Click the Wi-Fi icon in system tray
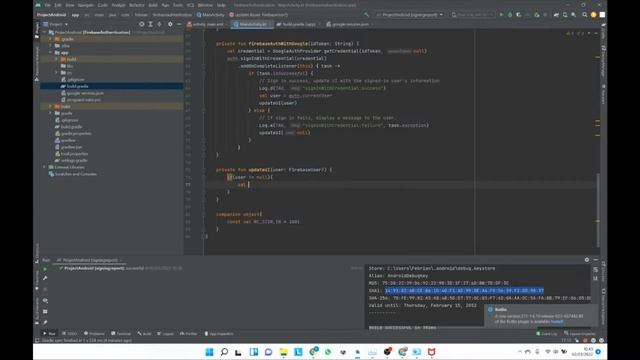Viewport: 640px width, 360px height. click(548, 352)
